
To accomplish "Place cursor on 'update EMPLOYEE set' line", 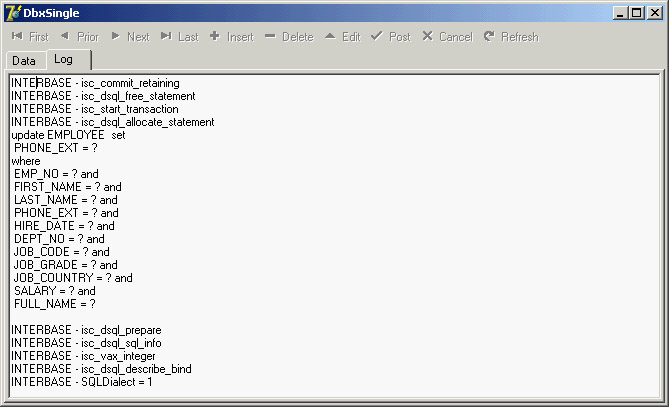I will [68, 135].
